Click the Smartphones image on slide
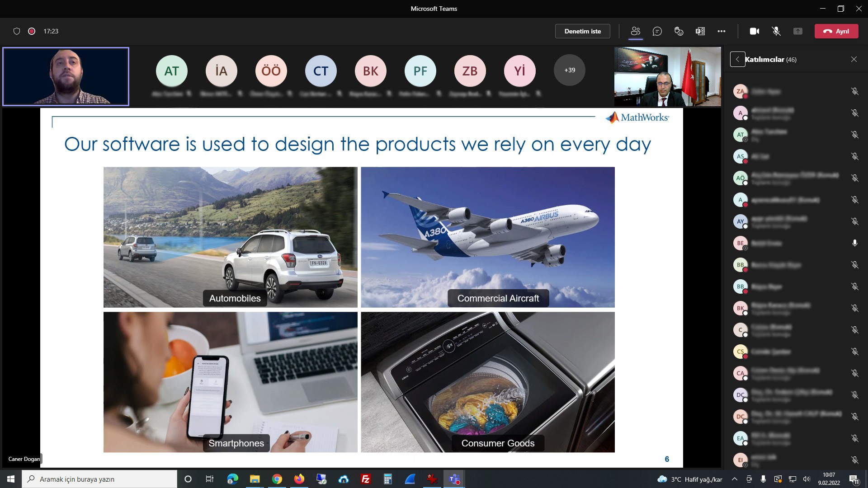This screenshot has height=488, width=868. click(230, 382)
